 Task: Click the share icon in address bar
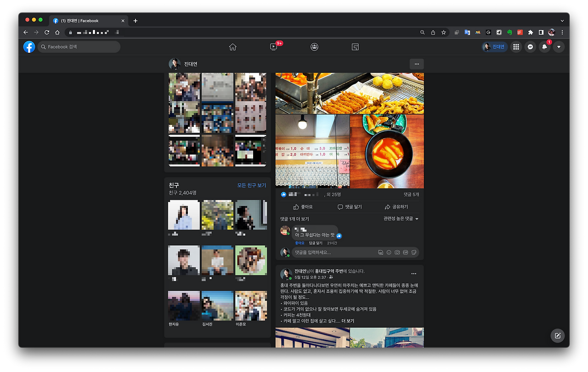pos(433,33)
